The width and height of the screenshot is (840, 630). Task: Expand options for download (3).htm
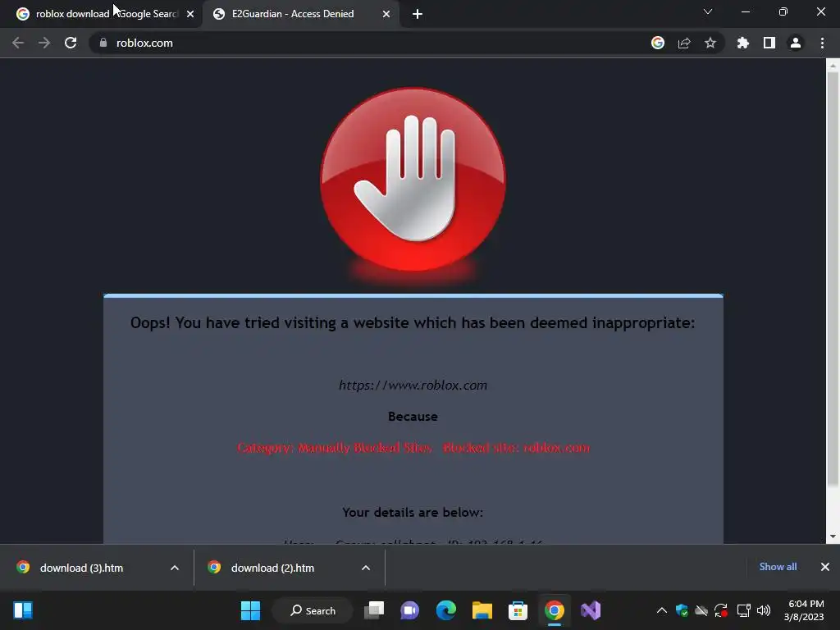(x=175, y=568)
